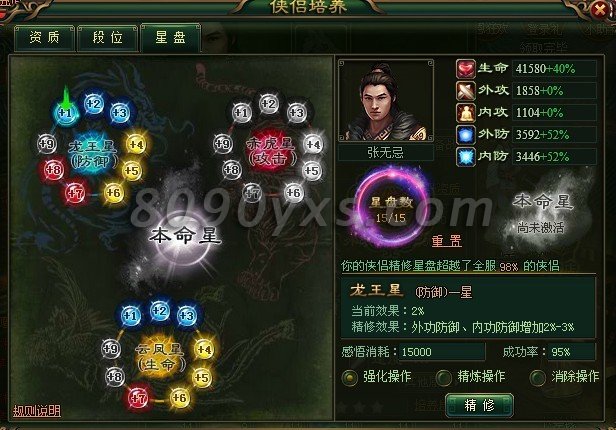
Task: Click the 张无忌 character portrait
Action: click(386, 101)
